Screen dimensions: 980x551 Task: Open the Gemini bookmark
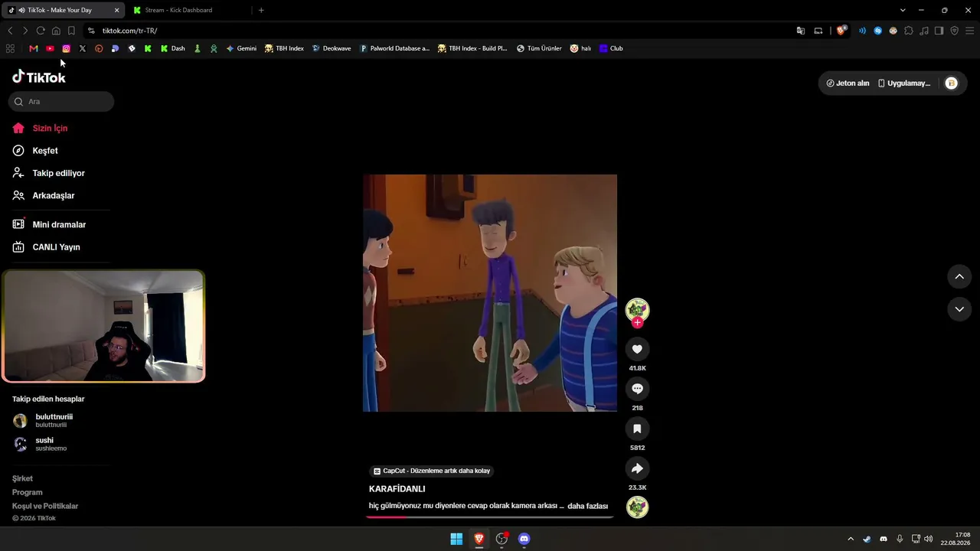241,48
